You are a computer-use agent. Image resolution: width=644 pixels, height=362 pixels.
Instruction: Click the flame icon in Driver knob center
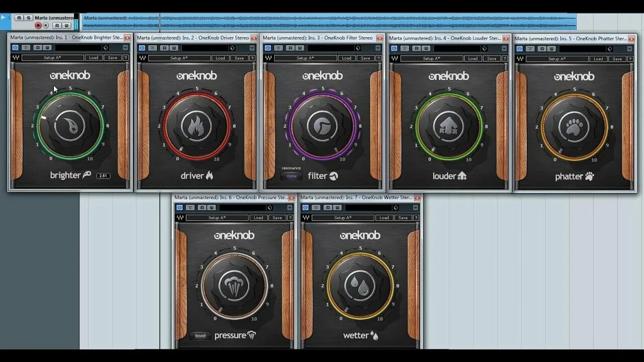(196, 126)
